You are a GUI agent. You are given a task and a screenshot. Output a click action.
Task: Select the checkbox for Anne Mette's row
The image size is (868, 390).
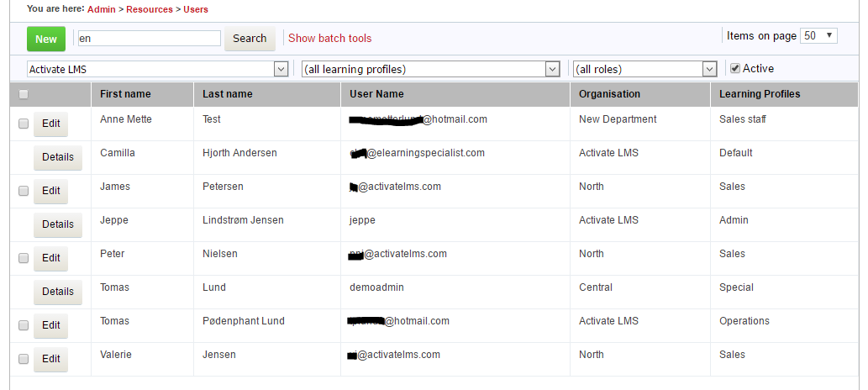[x=24, y=124]
